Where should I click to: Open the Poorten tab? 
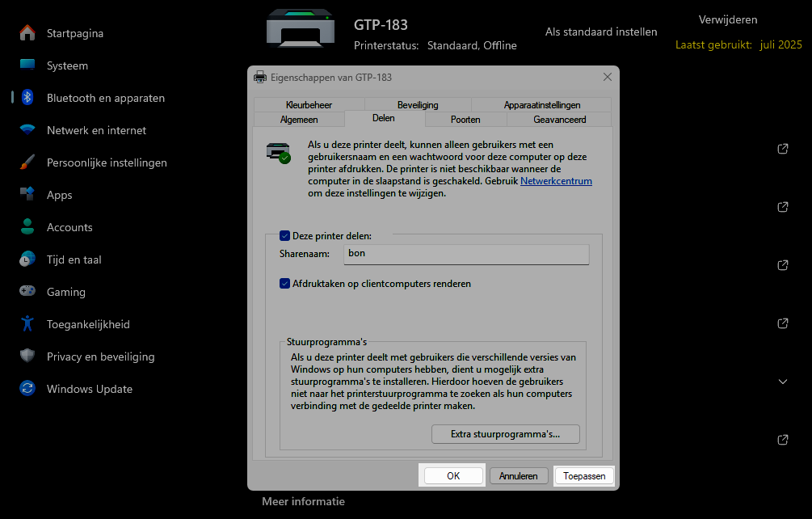click(x=465, y=120)
